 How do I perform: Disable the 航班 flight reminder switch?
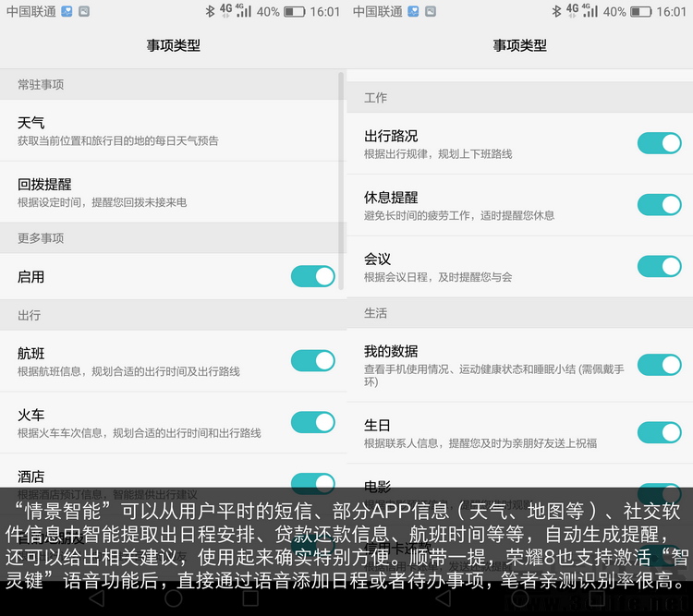(x=313, y=360)
